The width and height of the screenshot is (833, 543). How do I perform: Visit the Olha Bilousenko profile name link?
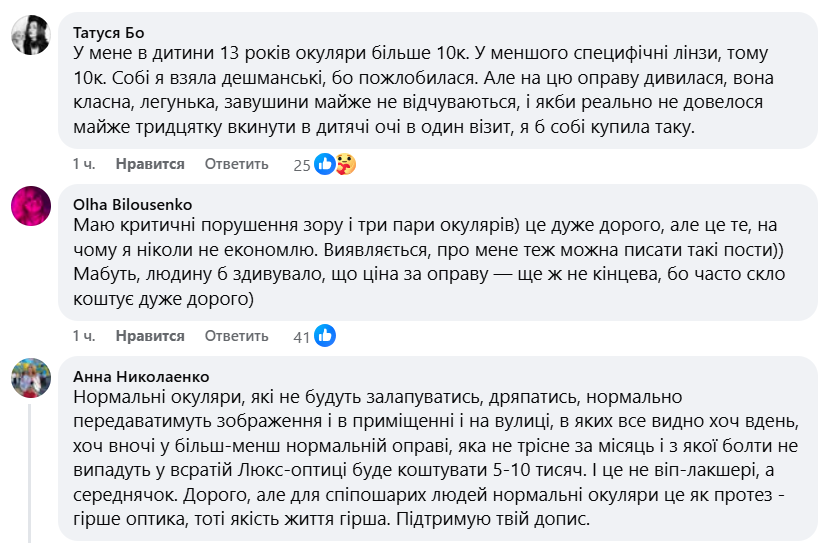point(133,204)
